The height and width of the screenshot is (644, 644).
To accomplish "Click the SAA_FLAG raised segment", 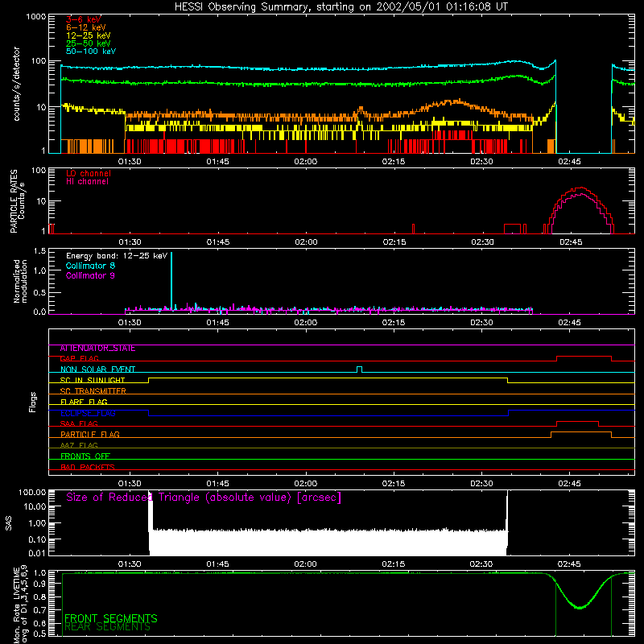I will click(577, 422).
